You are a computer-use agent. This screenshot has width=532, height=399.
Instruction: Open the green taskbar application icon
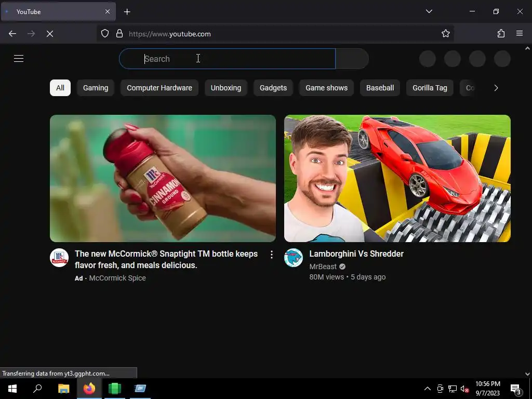pyautogui.click(x=115, y=389)
